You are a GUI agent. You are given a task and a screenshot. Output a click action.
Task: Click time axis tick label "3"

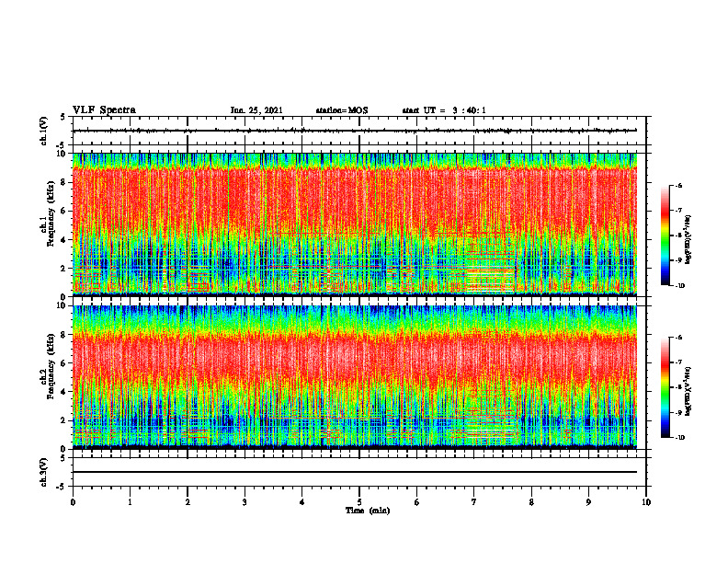pos(245,502)
